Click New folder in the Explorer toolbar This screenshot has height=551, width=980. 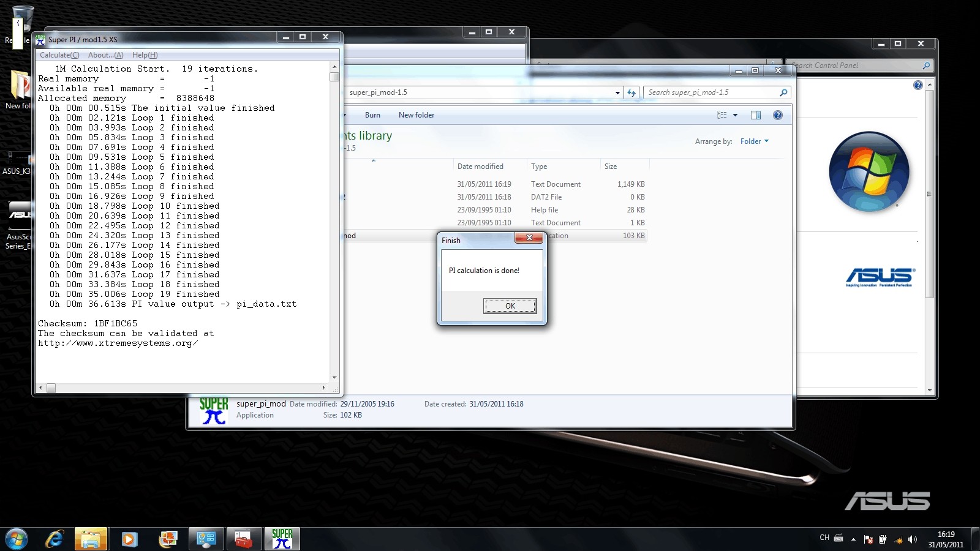[x=417, y=115]
